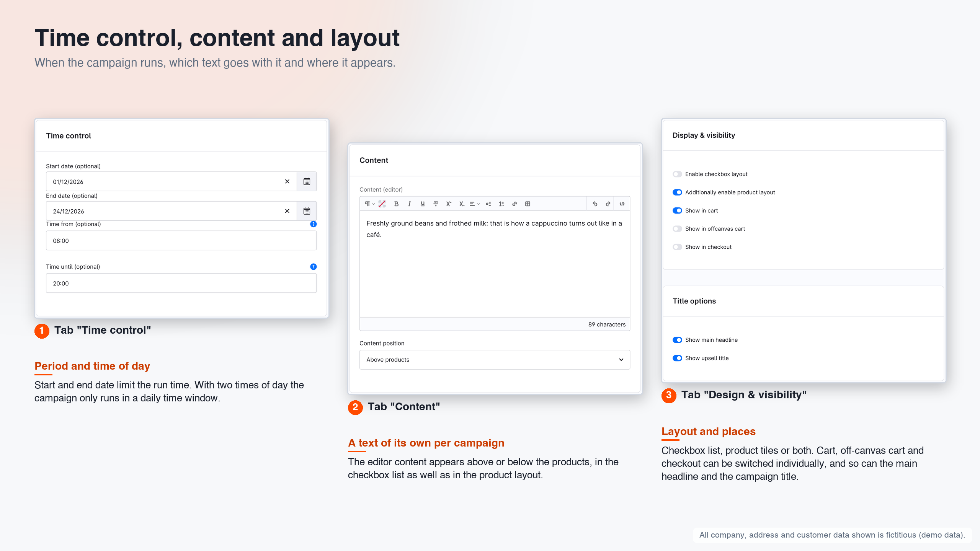Image resolution: width=980 pixels, height=551 pixels.
Task: Open the calendar picker for Start date
Action: click(307, 181)
